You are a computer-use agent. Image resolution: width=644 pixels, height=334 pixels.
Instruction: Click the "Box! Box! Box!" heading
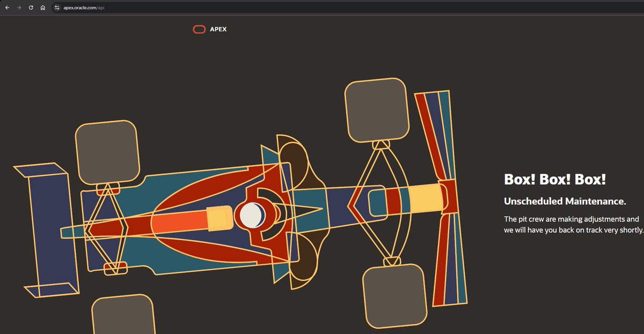click(x=555, y=179)
